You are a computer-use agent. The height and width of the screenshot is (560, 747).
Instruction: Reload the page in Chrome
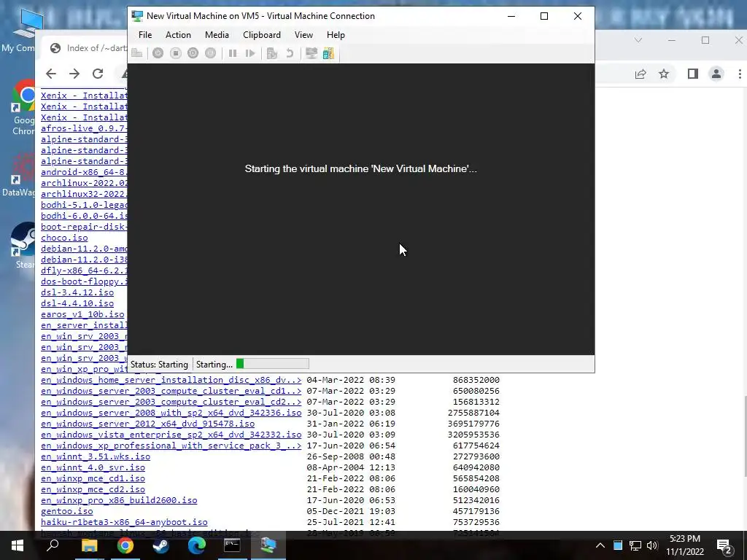98,74
